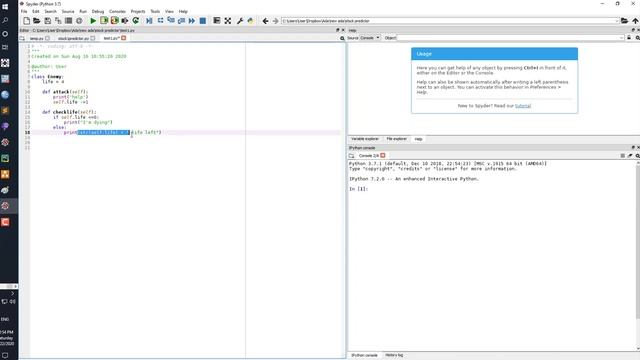Viewport: 640px width, 360px height.
Task: Step over current line debug icon
Action: pyautogui.click(x=160, y=21)
